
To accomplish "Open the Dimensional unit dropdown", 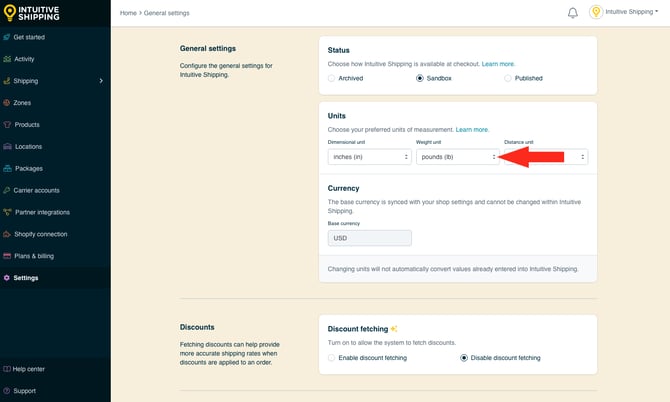I will [367, 157].
